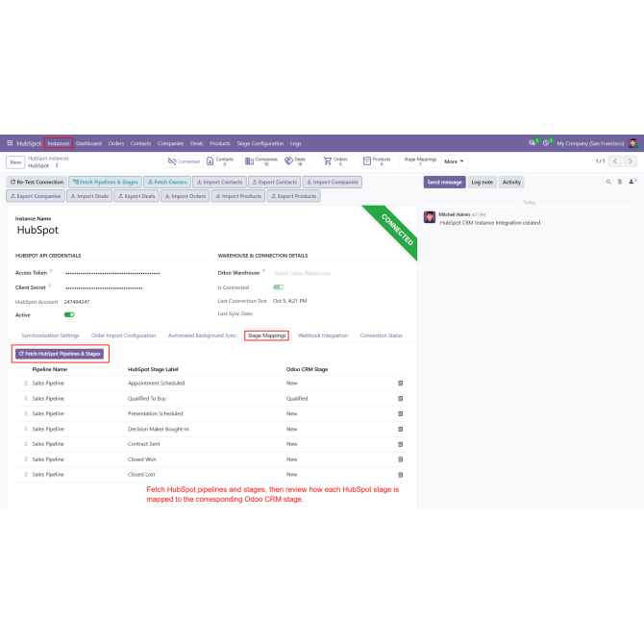The image size is (644, 644).
Task: Open the Stage Configuration menu
Action: coord(260,143)
